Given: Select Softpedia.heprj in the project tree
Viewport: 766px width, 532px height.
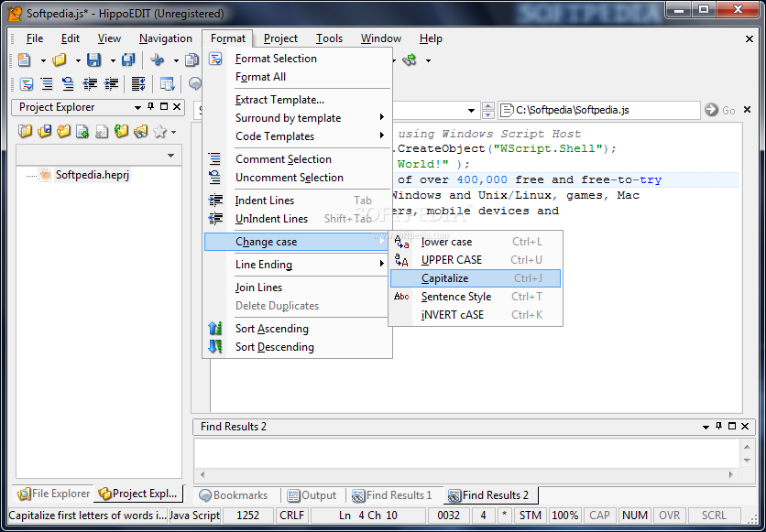Looking at the screenshot, I should (92, 175).
